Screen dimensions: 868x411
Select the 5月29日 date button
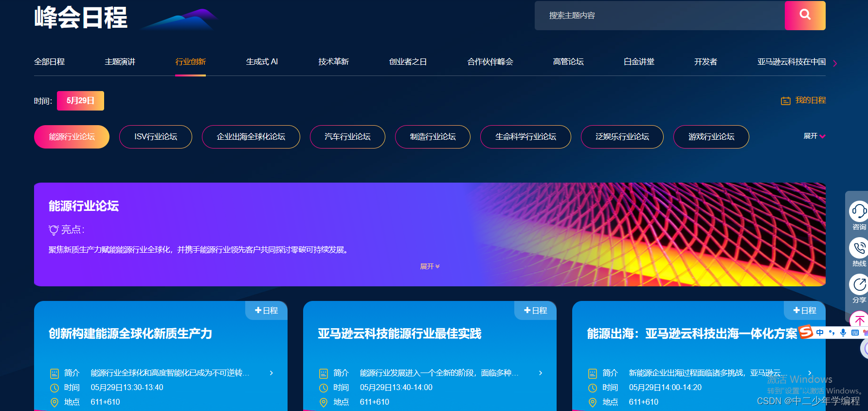coord(80,101)
